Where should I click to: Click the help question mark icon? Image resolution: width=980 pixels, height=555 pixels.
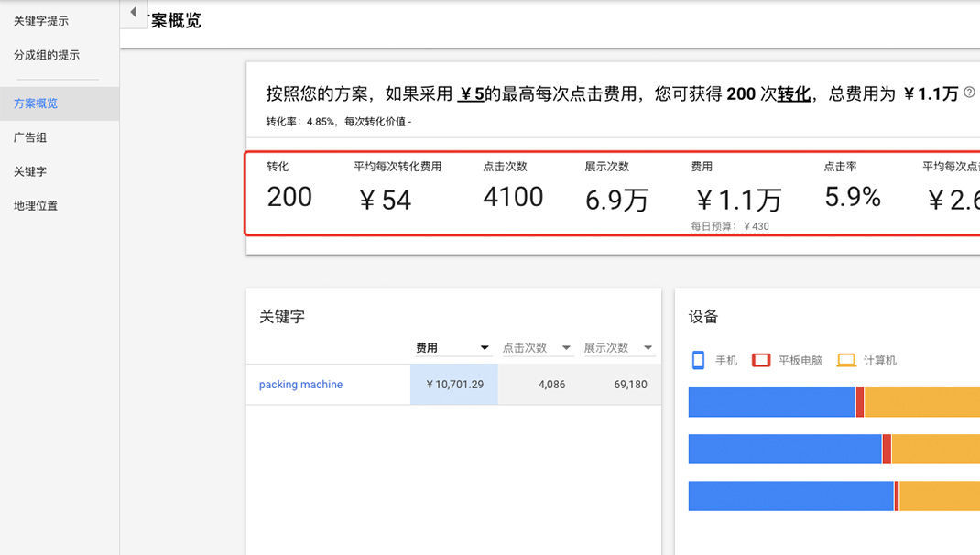tap(969, 93)
